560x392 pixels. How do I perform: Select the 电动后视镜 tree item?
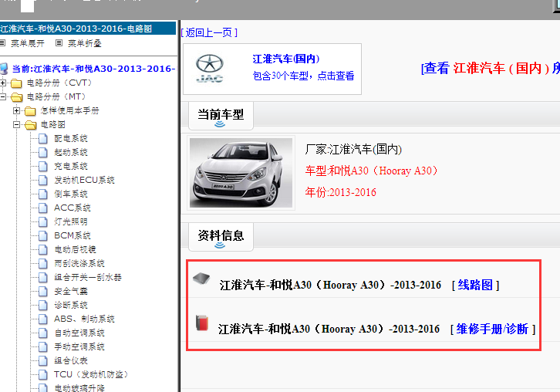[75, 250]
